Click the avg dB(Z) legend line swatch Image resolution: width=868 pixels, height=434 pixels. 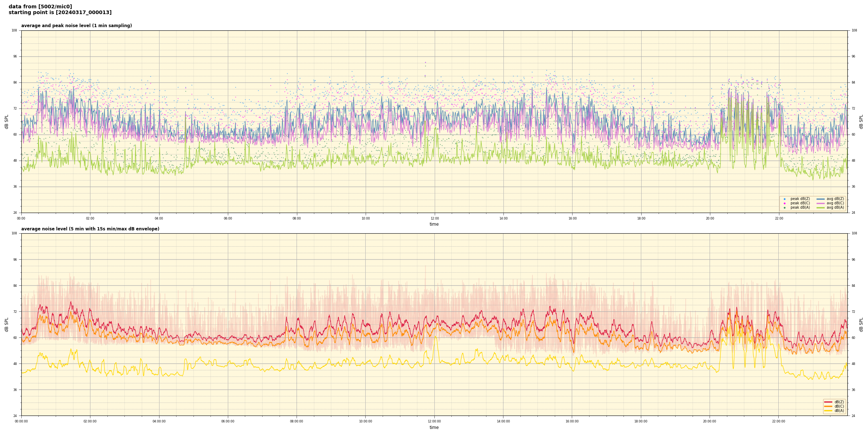click(820, 199)
